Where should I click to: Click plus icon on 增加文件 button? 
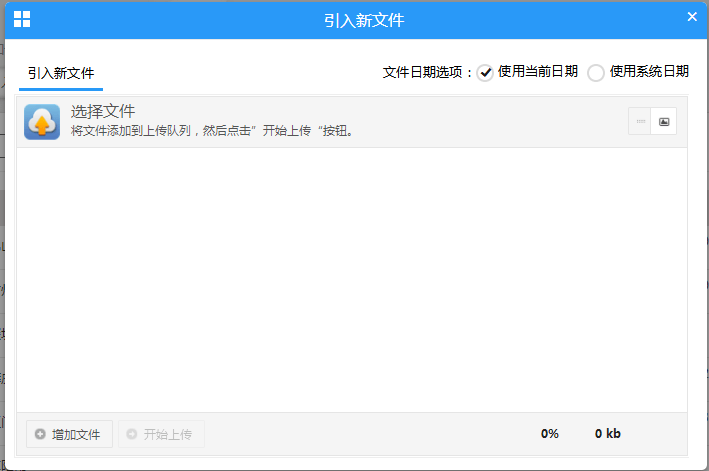(40, 434)
